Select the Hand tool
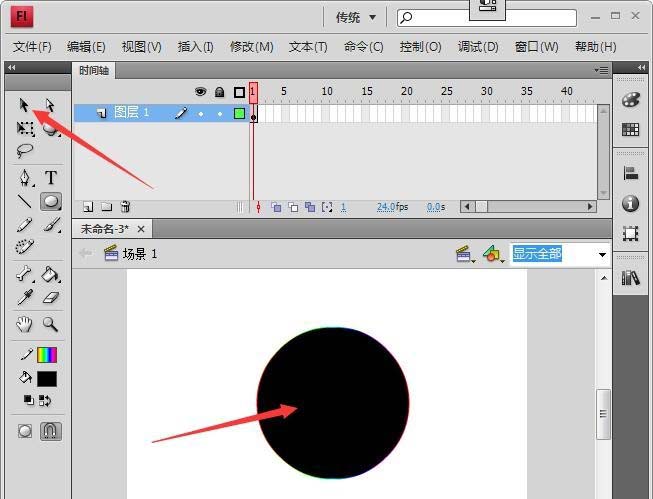This screenshot has height=499, width=653. (x=24, y=324)
